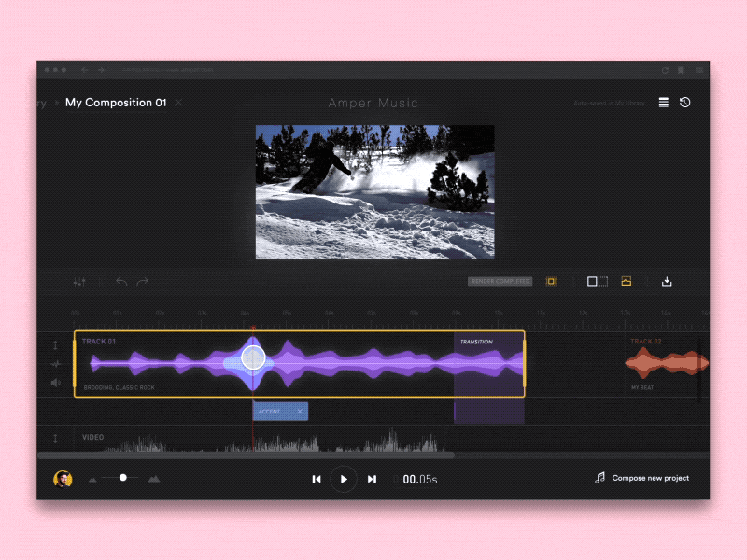Select the My Composition 01 tab
The height and width of the screenshot is (560, 747).
tap(116, 103)
